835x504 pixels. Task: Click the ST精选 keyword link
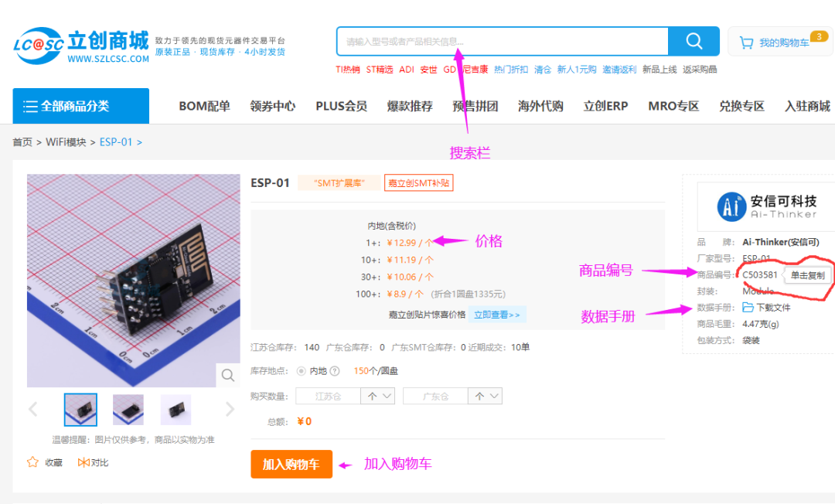coord(379,70)
